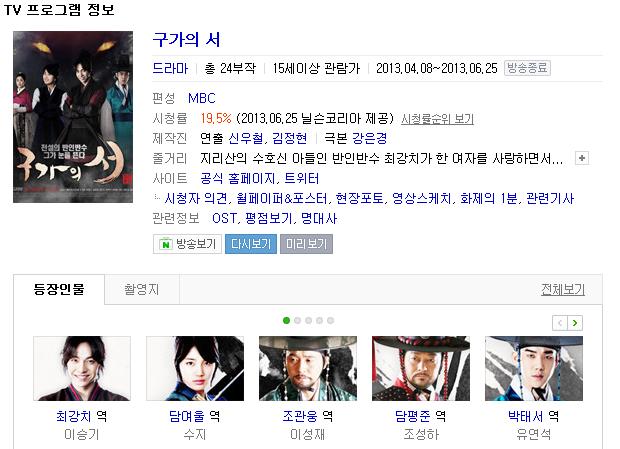The width and height of the screenshot is (620, 449).
Task: Select the last pagination dot
Action: [x=331, y=321]
